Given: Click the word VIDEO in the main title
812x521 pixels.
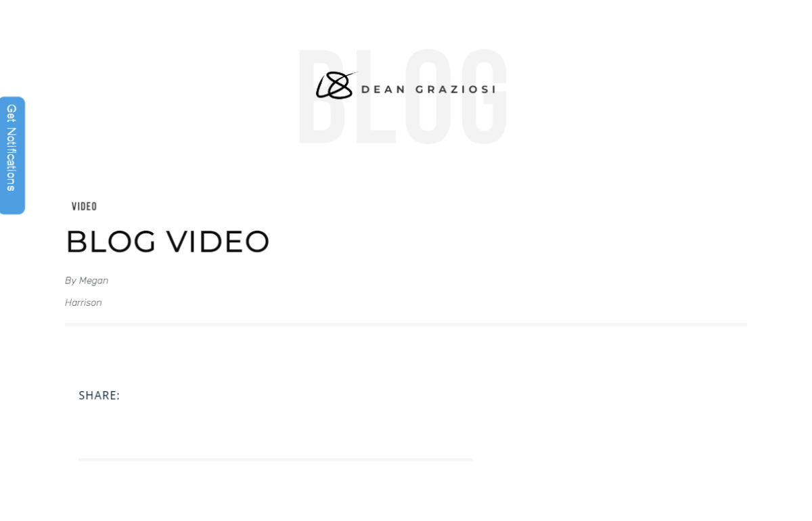Looking at the screenshot, I should [x=218, y=242].
